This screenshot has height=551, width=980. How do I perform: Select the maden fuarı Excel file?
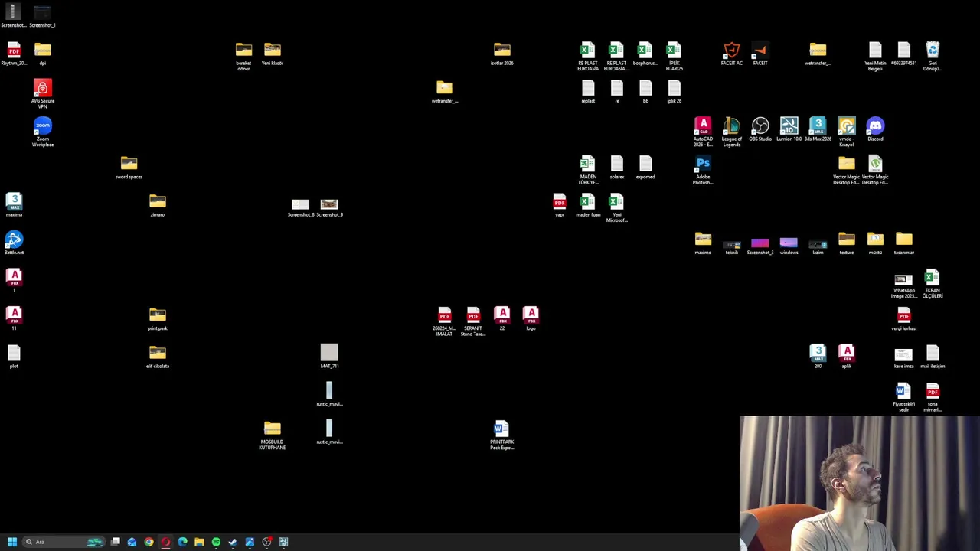coord(588,205)
